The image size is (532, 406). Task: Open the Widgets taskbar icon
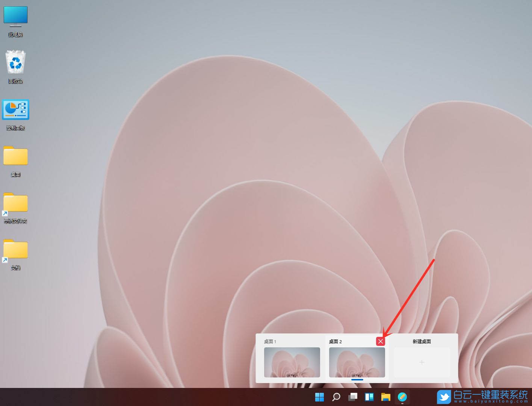click(x=369, y=397)
